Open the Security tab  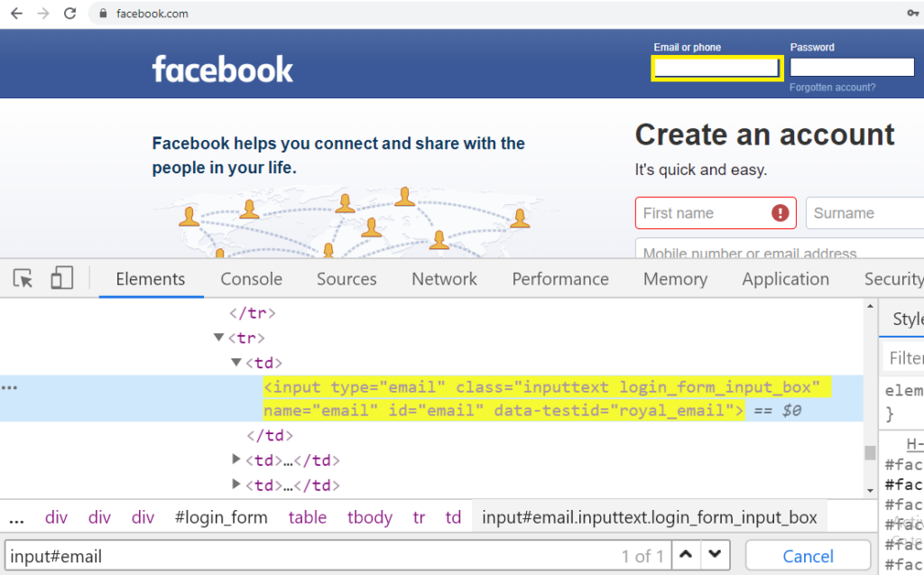pos(893,279)
